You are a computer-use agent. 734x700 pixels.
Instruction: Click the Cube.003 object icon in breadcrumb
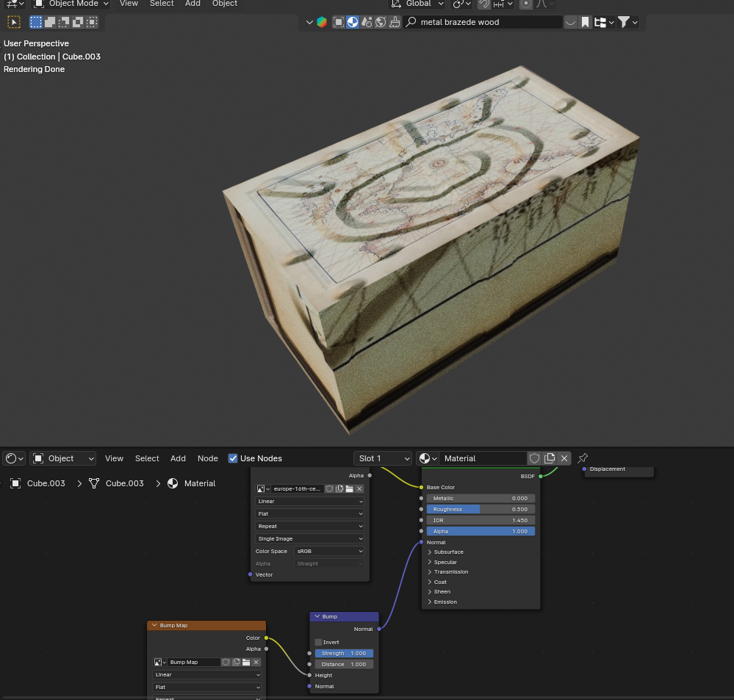tap(15, 483)
